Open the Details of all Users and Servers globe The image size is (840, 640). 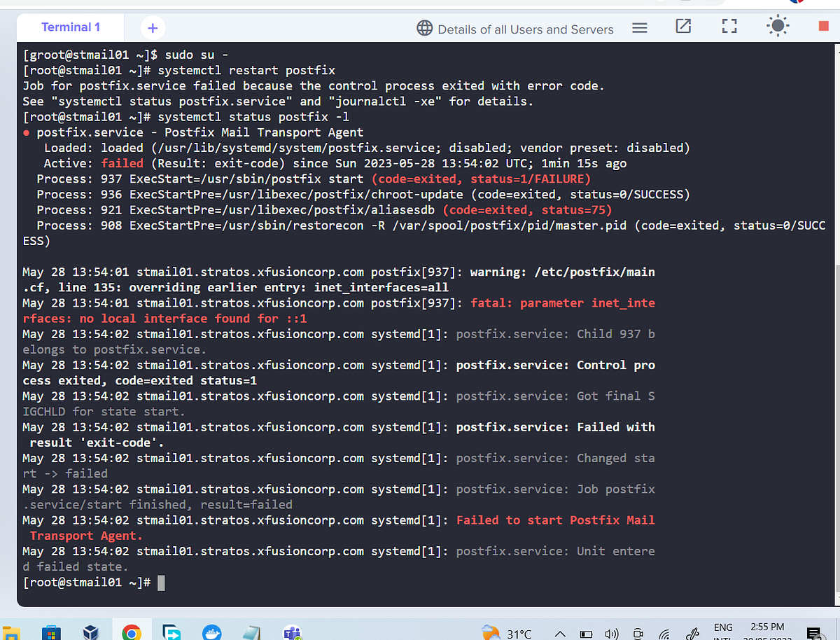click(x=425, y=29)
